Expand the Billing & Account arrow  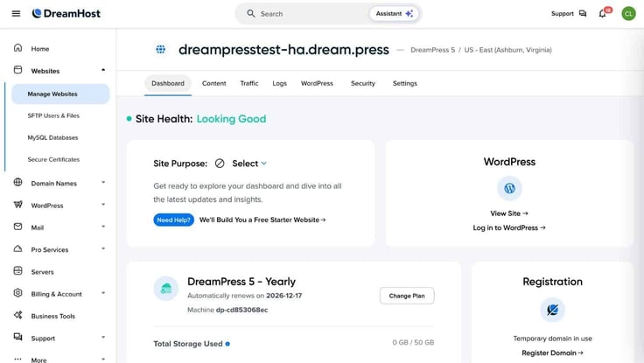[x=103, y=293]
